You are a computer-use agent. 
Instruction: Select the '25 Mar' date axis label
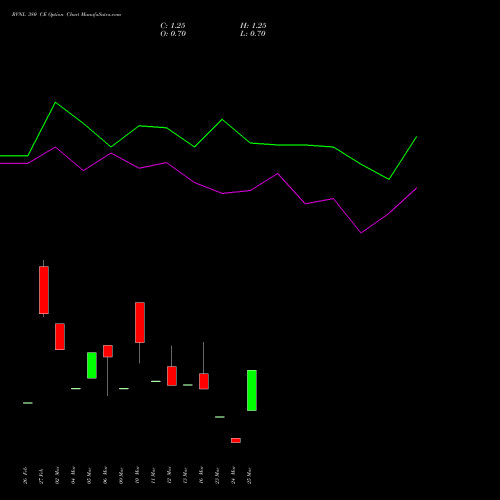249,476
